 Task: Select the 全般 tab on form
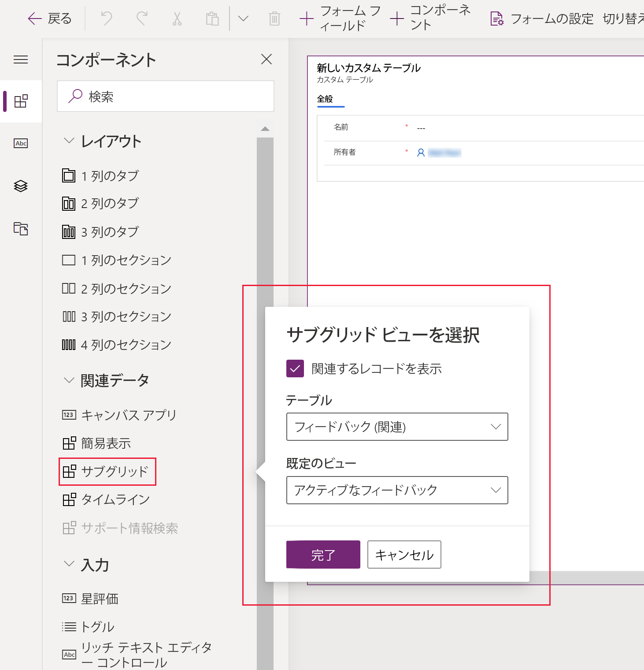coord(325,99)
